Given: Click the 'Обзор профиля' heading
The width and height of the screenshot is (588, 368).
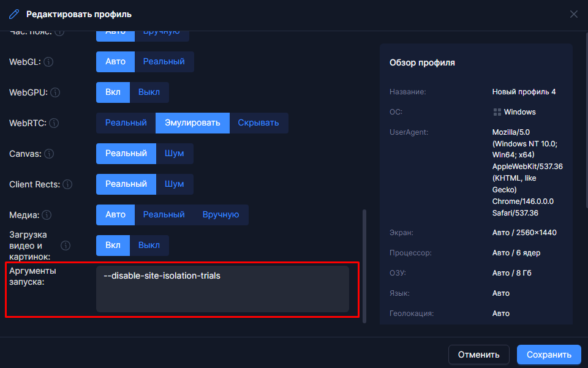Looking at the screenshot, I should click(x=422, y=62).
